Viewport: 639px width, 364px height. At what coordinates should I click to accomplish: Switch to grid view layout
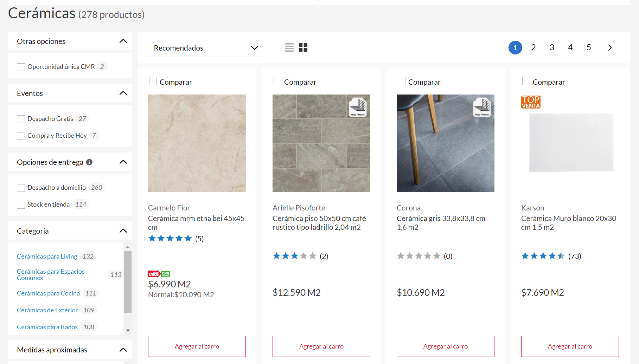pos(303,47)
